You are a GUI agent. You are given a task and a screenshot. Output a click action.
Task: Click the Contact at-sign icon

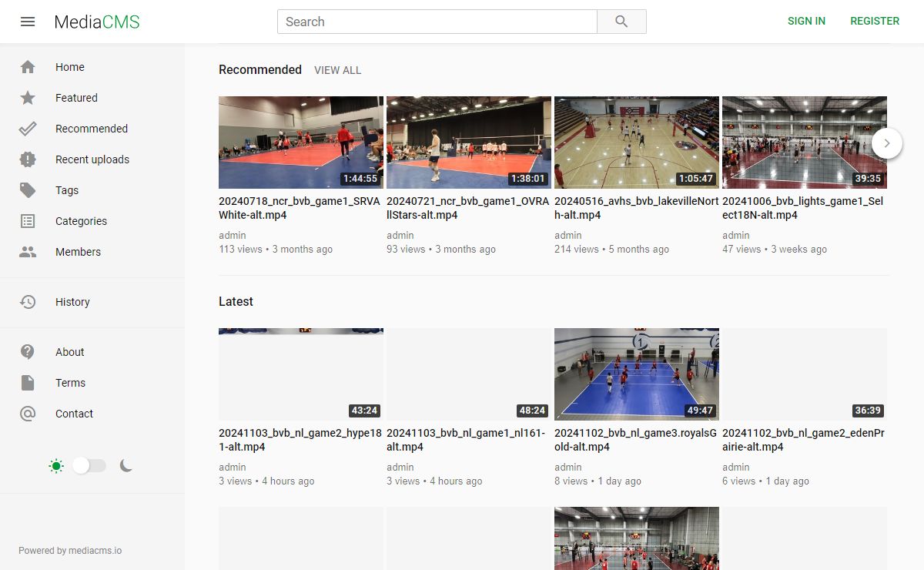pos(28,414)
